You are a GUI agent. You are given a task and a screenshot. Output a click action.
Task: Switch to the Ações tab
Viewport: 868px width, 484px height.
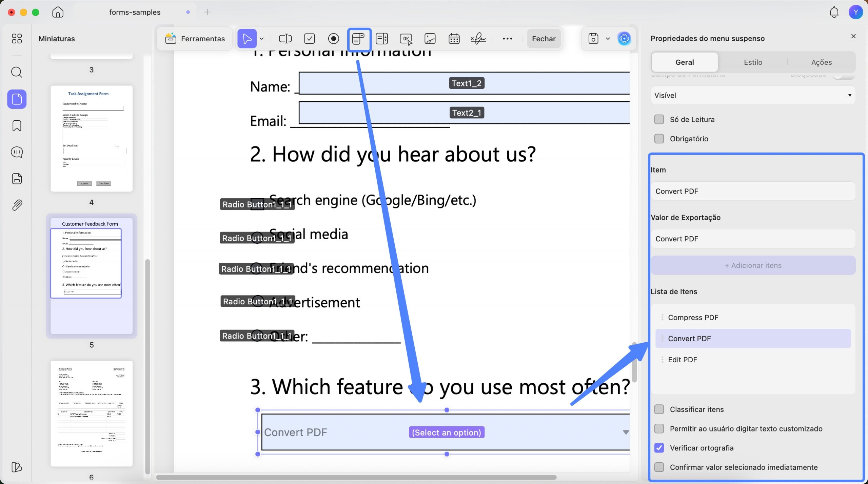tap(821, 62)
